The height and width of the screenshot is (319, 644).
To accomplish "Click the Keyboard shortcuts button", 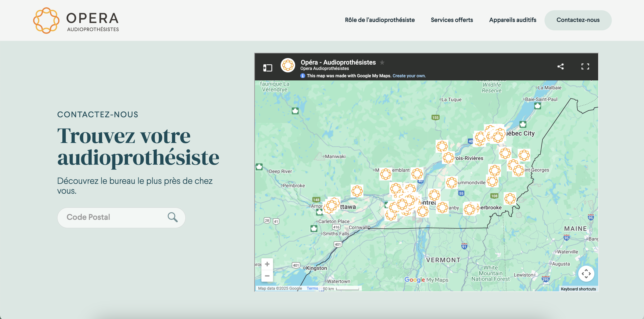I will pyautogui.click(x=578, y=289).
